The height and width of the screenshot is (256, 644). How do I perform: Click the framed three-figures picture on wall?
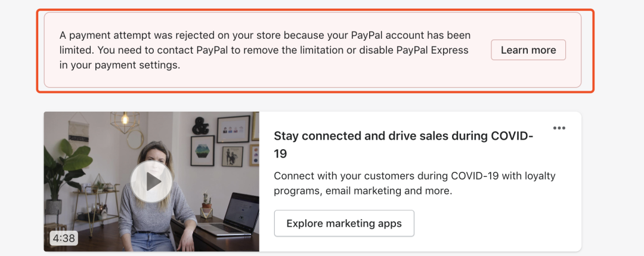pyautogui.click(x=233, y=129)
